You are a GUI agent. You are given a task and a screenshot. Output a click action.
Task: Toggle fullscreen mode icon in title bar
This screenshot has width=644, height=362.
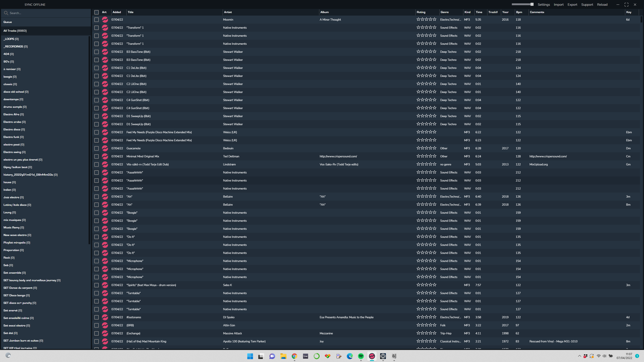tap(627, 5)
